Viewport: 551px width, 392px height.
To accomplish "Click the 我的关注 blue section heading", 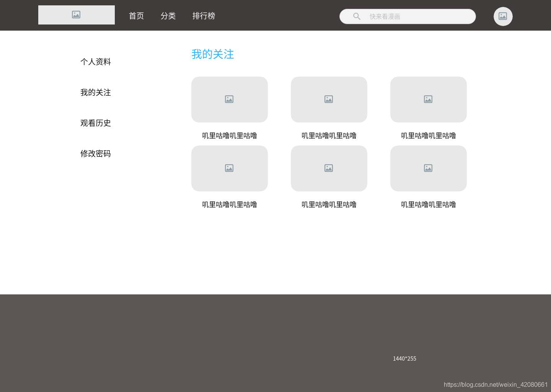I will click(213, 54).
